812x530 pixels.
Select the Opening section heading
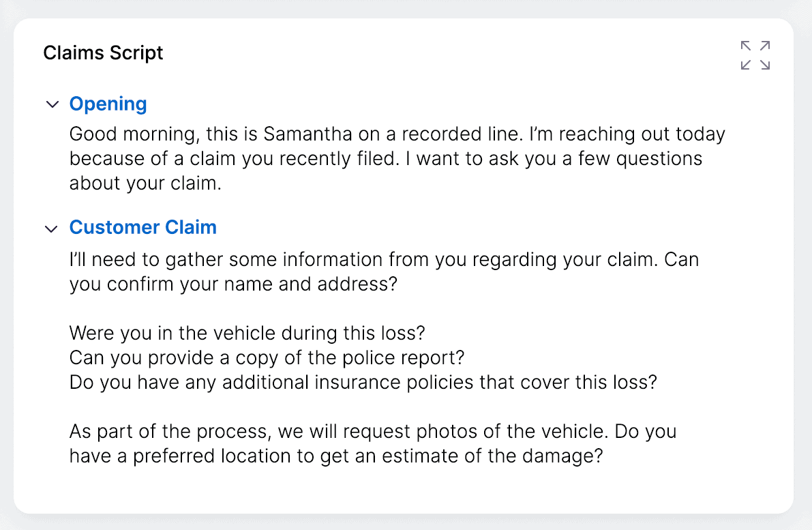[108, 104]
